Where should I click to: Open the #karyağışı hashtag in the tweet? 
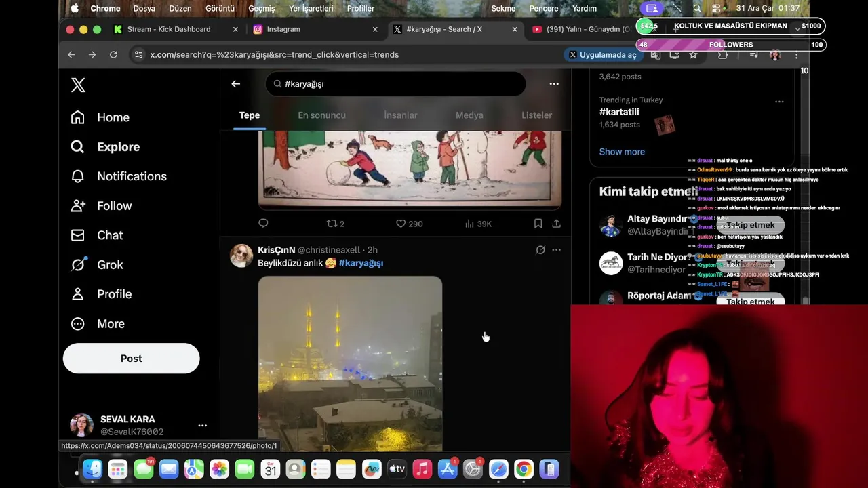[361, 263]
